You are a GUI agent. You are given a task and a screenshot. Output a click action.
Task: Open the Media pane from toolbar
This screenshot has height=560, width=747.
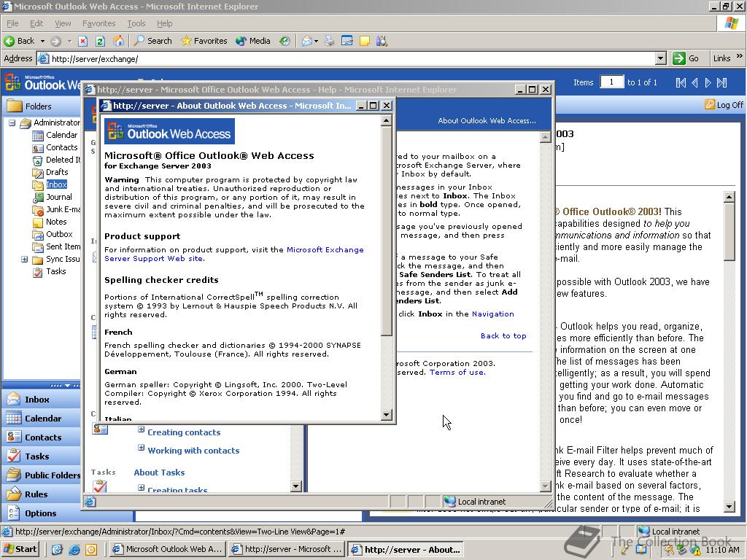[253, 41]
